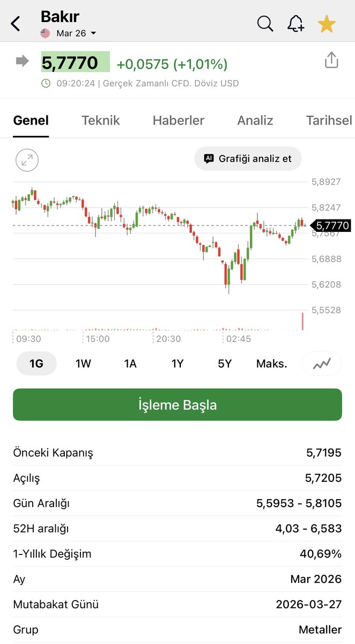Go back using the left chevron
This screenshot has width=355, height=644.
16,24
